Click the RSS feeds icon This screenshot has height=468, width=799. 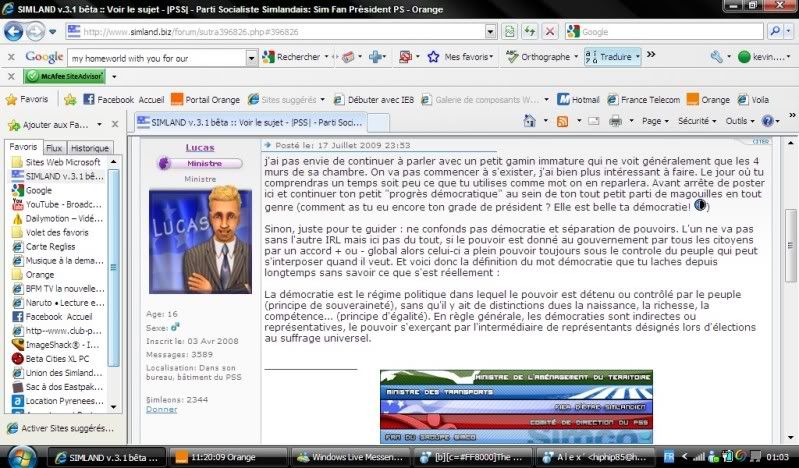[563, 121]
